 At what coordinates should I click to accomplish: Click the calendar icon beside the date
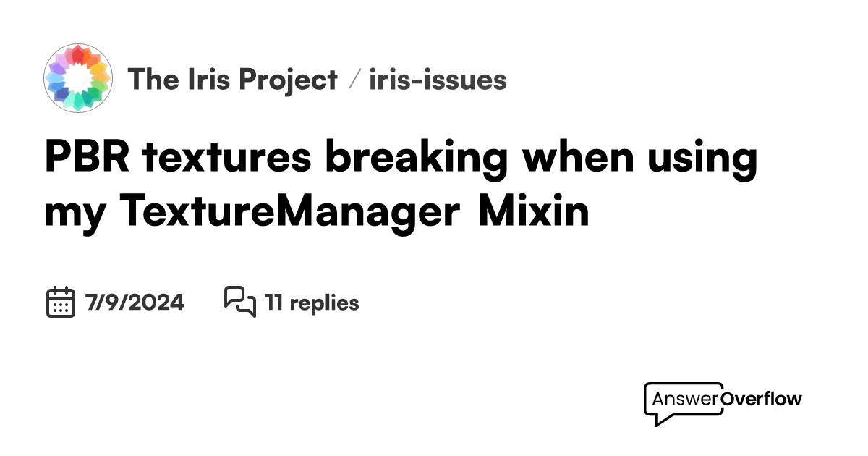pos(61,302)
